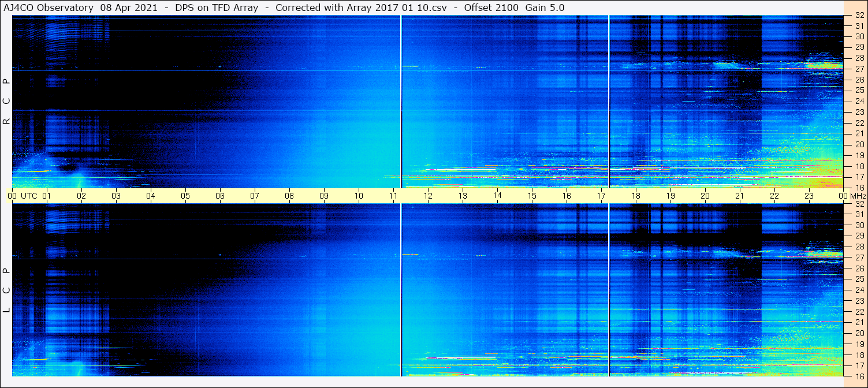Select hour "10" on the time axis
The height and width of the screenshot is (388, 868).
pyautogui.click(x=359, y=196)
